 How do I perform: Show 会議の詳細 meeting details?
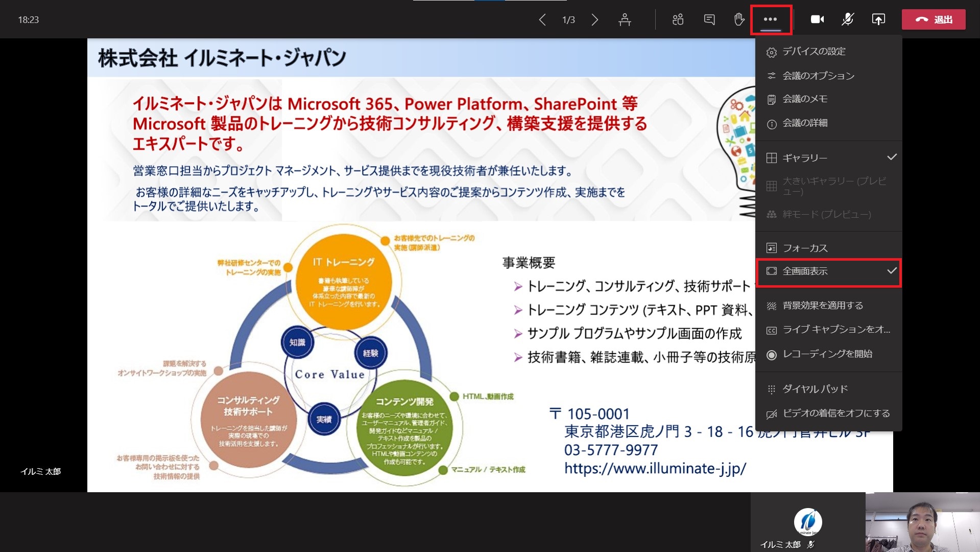(x=828, y=123)
